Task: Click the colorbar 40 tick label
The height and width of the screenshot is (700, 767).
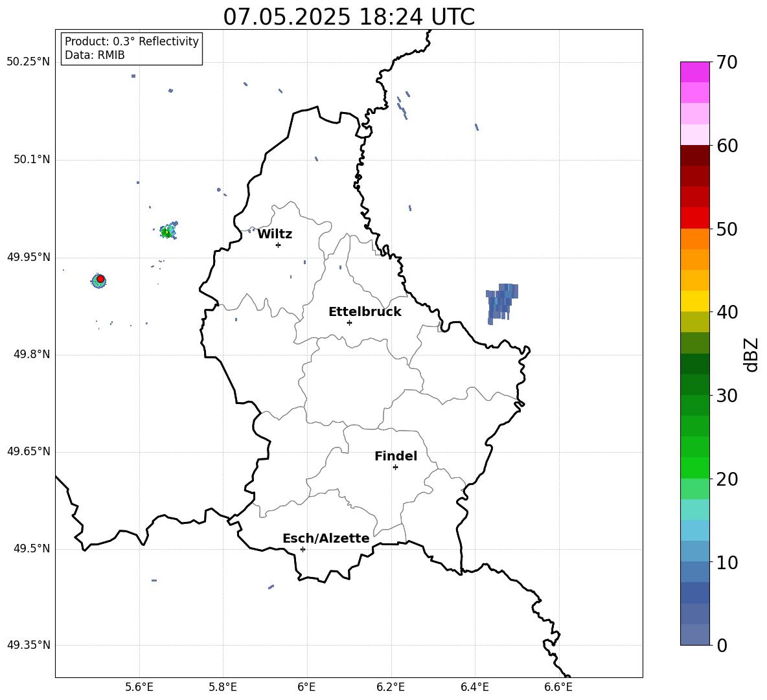Action: click(x=727, y=312)
